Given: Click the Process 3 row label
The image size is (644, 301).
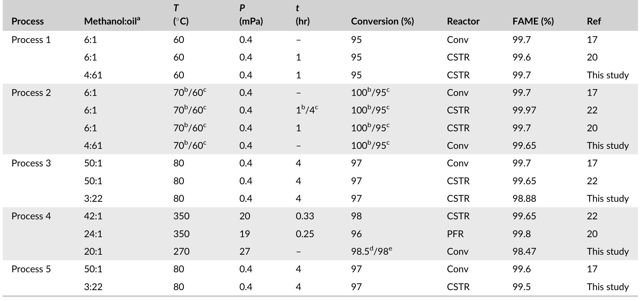Looking at the screenshot, I should coord(31,163).
